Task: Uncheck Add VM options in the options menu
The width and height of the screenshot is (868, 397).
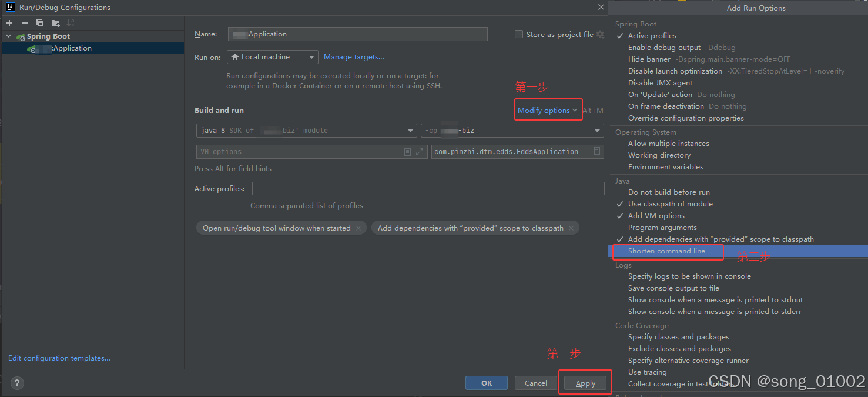Action: tap(656, 215)
